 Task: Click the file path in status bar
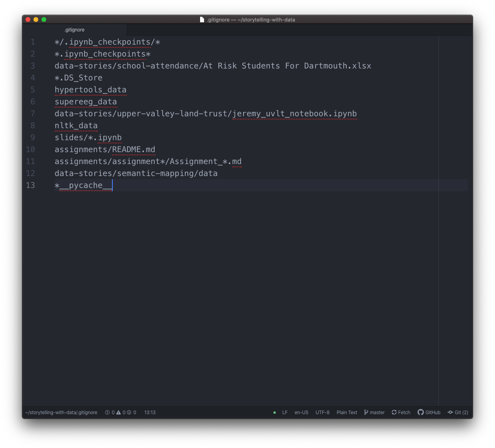pyautogui.click(x=61, y=413)
